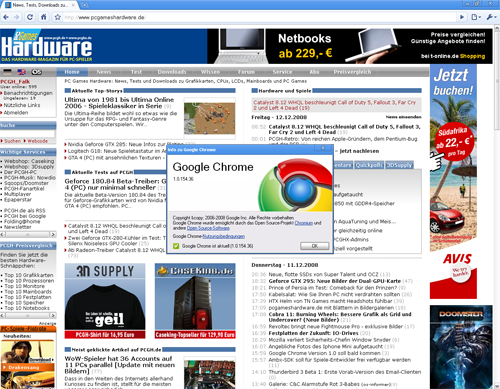This screenshot has height=389, width=500.
Task: Open the red Catalyst 8.12 WHQL highlighted headline
Action: click(335, 105)
